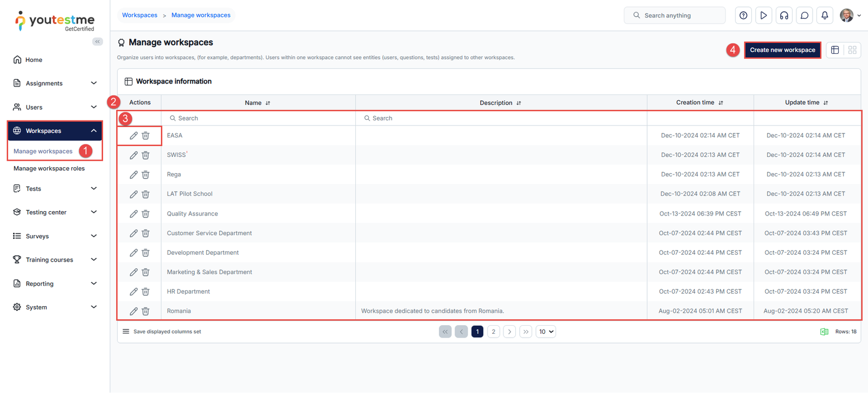Export table using the Excel icon
Screen dimensions: 868x393
click(824, 332)
